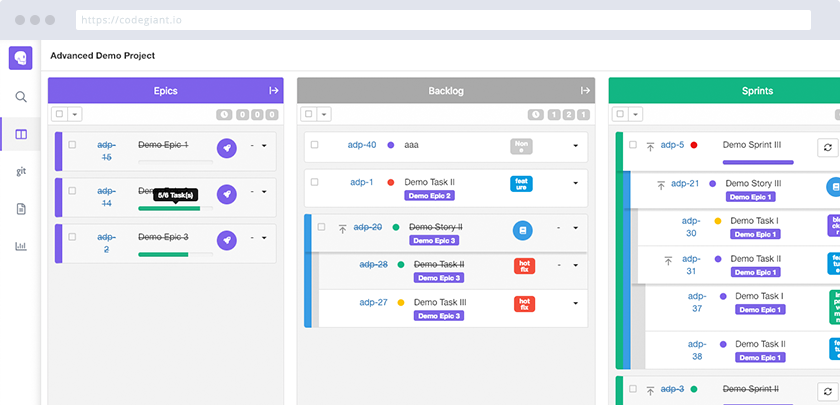Open the dropdown caret for epic adp-14
Screen dimensions: 840x405
point(264,192)
